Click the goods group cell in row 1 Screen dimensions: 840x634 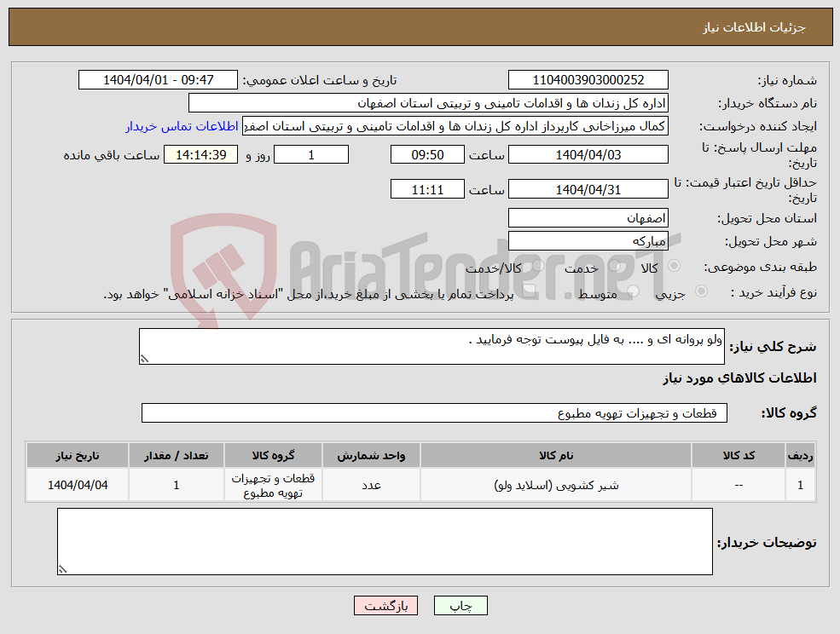point(273,485)
